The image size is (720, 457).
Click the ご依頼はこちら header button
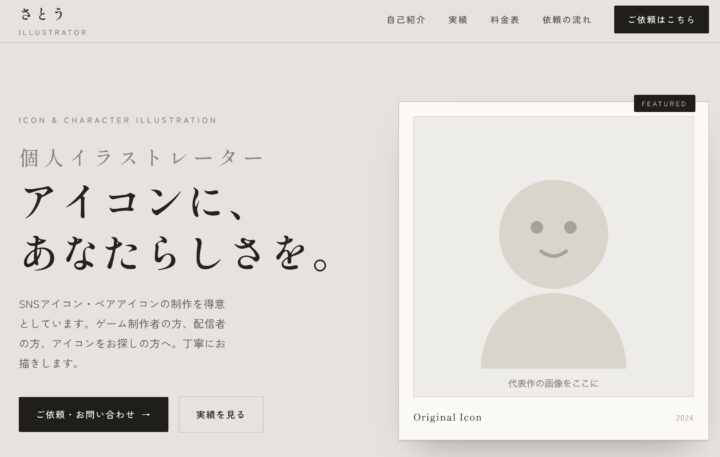click(x=661, y=19)
